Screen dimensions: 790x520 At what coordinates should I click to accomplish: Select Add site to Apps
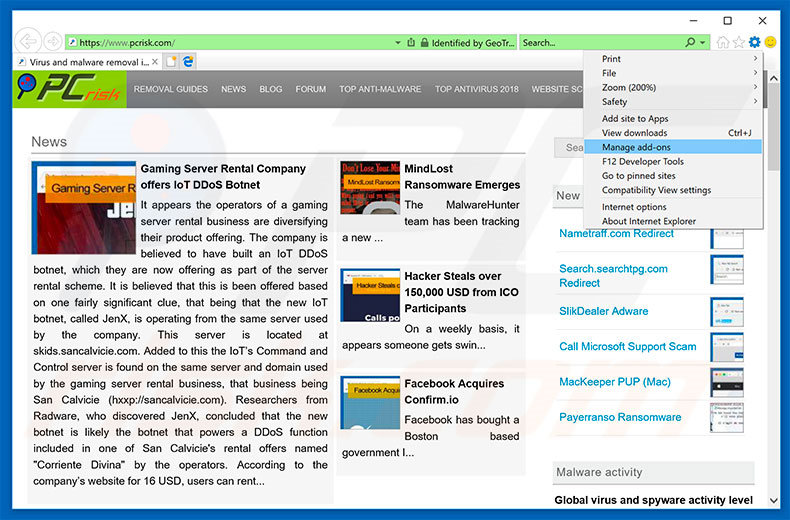[x=673, y=118]
